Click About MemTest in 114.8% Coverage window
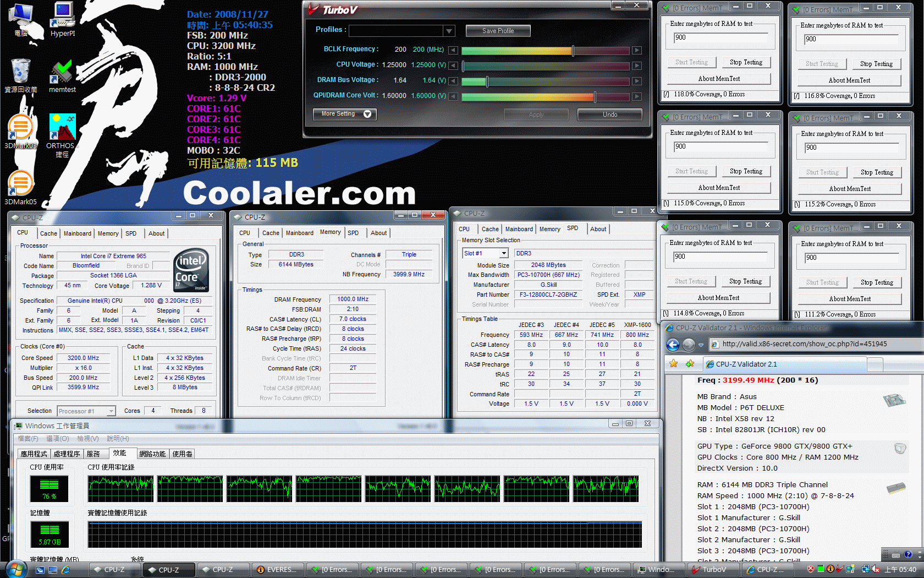The height and width of the screenshot is (578, 924). coord(718,298)
